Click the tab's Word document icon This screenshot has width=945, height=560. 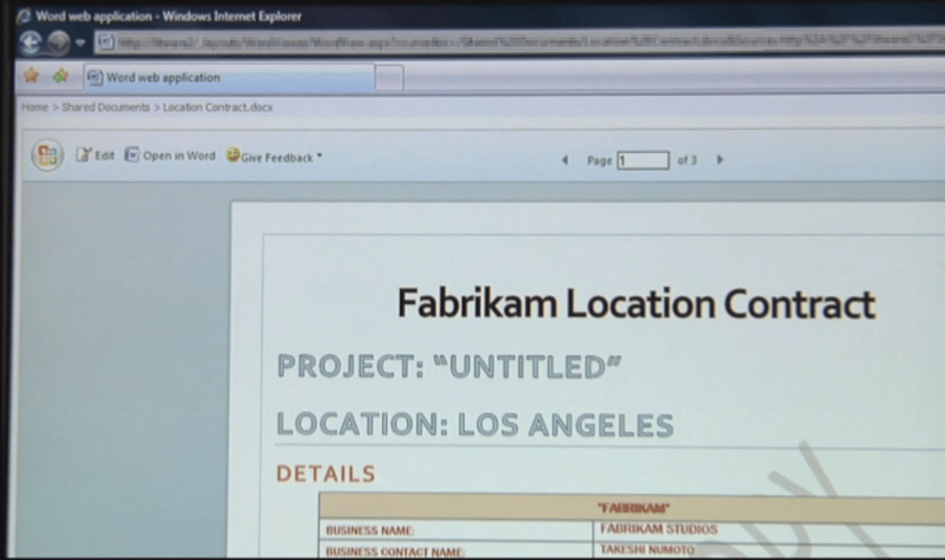coord(95,77)
